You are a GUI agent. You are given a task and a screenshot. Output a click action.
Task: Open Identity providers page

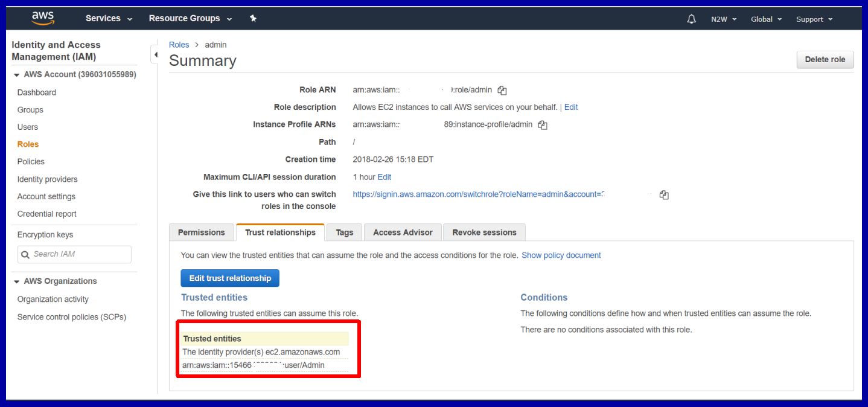pos(47,179)
